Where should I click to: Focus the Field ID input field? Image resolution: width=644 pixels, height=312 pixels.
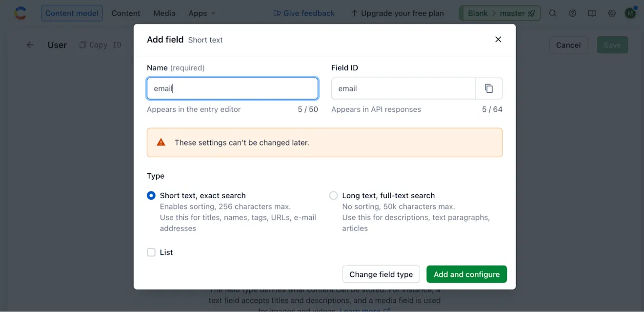pyautogui.click(x=403, y=88)
